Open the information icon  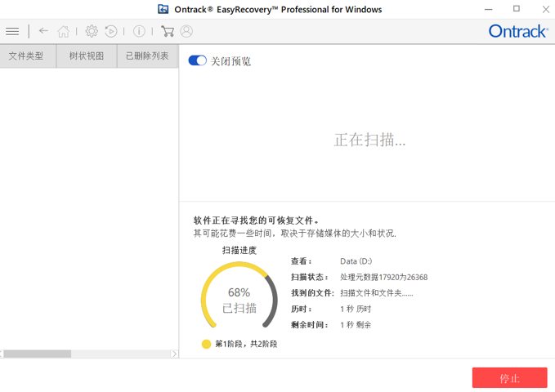(x=139, y=32)
